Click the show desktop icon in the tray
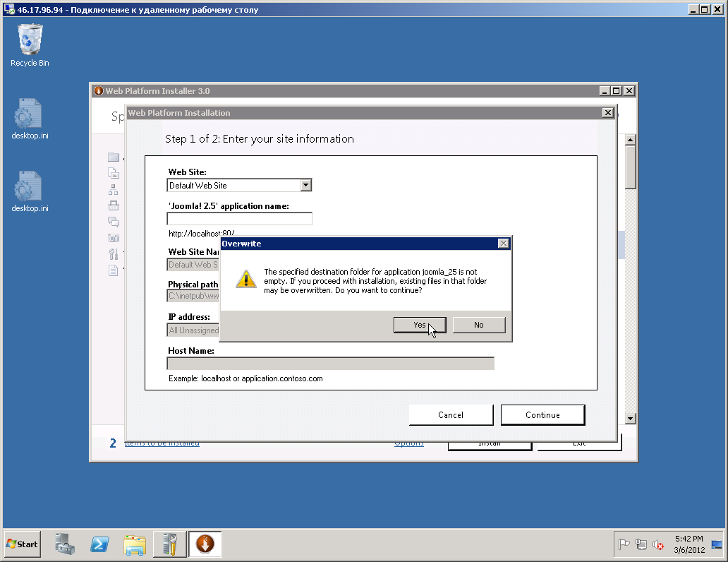 point(717,544)
